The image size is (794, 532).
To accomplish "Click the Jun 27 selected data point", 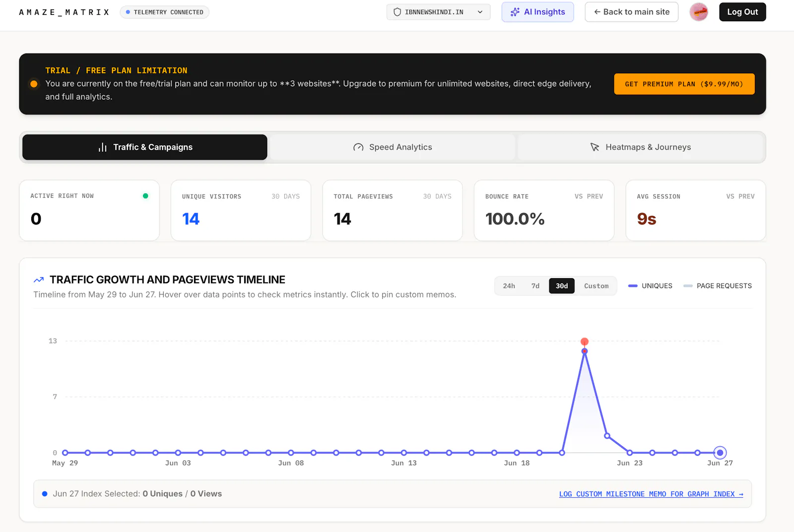I will click(x=720, y=453).
